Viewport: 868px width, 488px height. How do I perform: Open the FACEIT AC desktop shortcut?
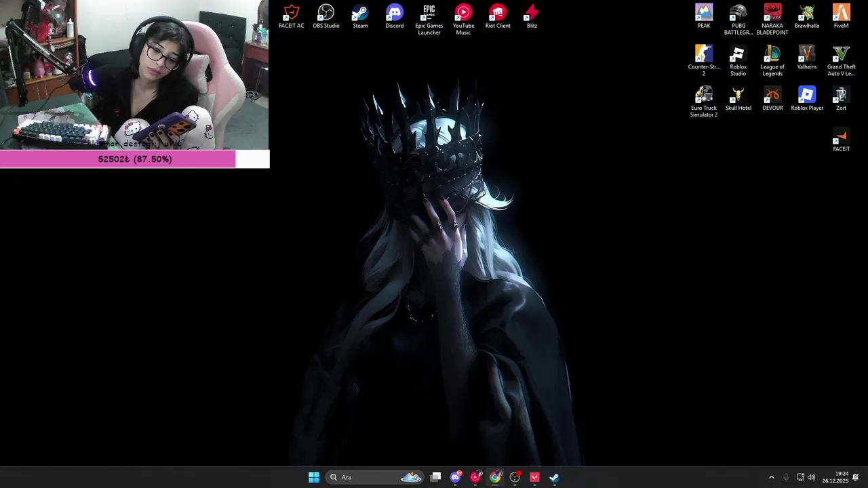[292, 17]
